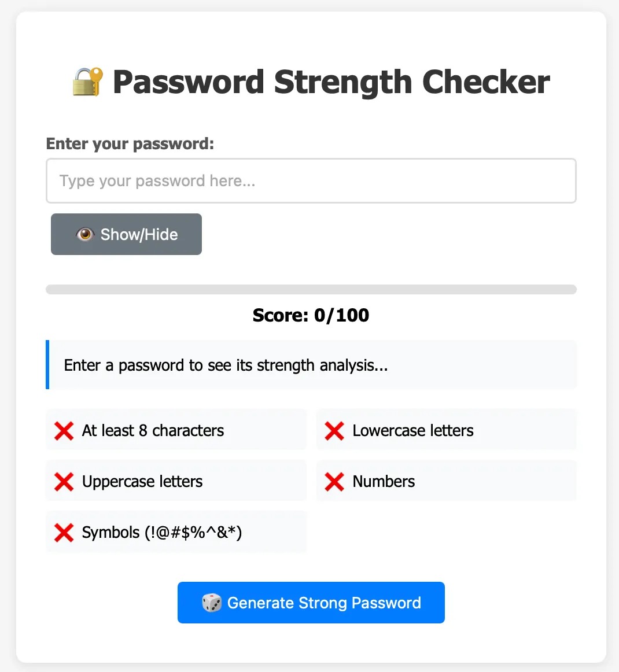
Task: Click the red X next to Numbers
Action: point(334,482)
